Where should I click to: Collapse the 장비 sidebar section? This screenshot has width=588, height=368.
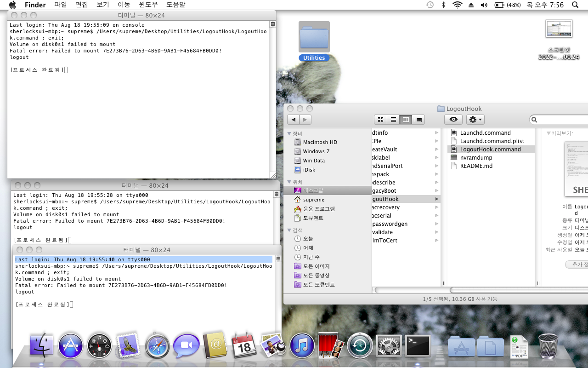click(289, 133)
